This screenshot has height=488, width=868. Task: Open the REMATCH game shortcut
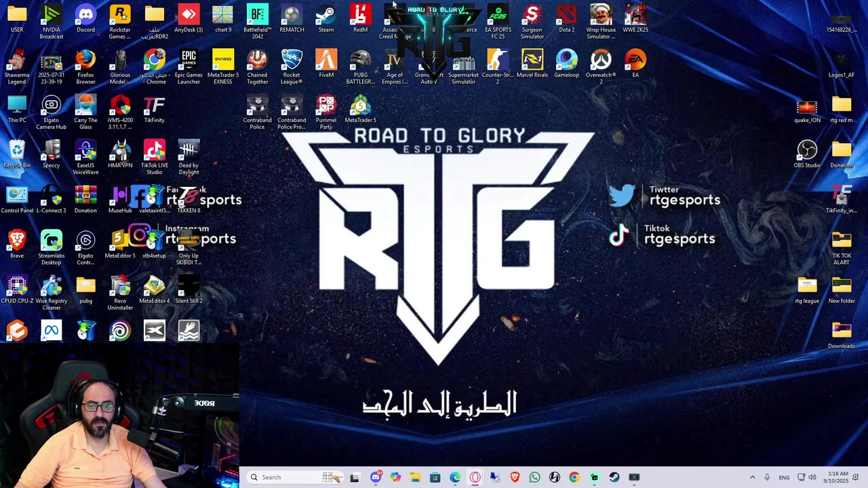pyautogui.click(x=292, y=18)
